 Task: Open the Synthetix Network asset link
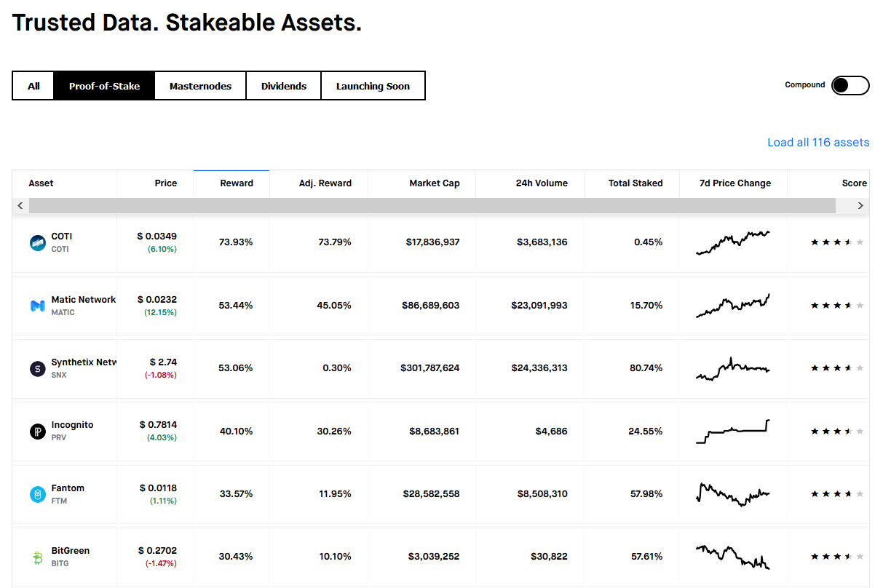[84, 362]
